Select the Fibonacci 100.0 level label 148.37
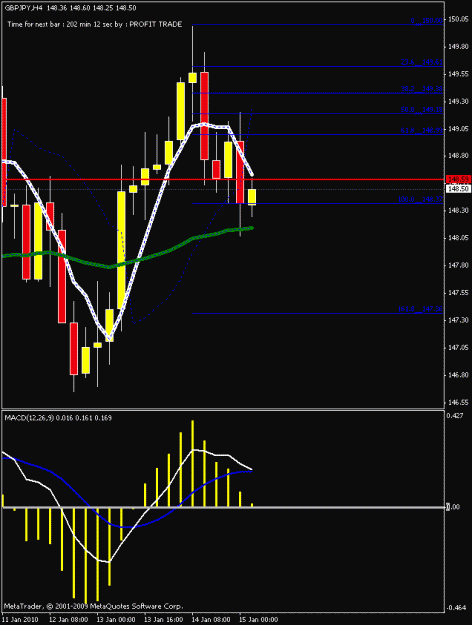 420,199
